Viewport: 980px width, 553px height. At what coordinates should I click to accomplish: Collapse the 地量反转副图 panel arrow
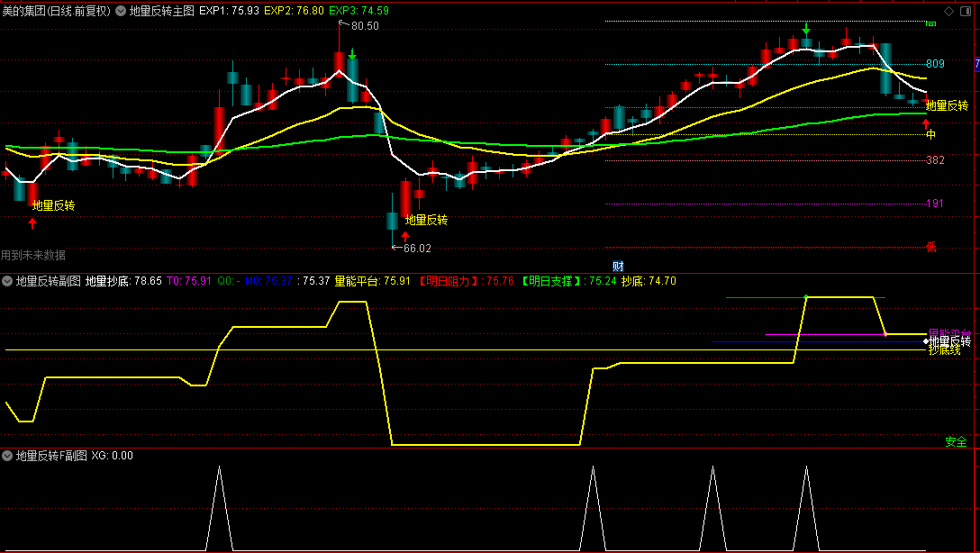[x=7, y=281]
